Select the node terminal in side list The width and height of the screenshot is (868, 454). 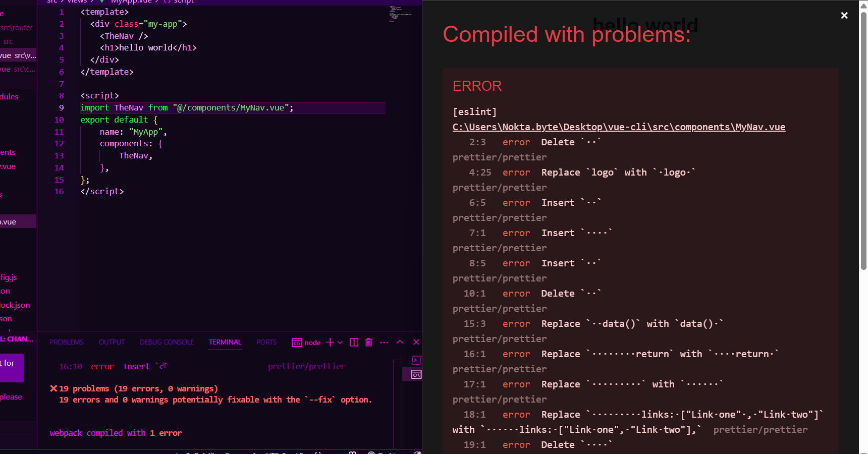coord(416,374)
